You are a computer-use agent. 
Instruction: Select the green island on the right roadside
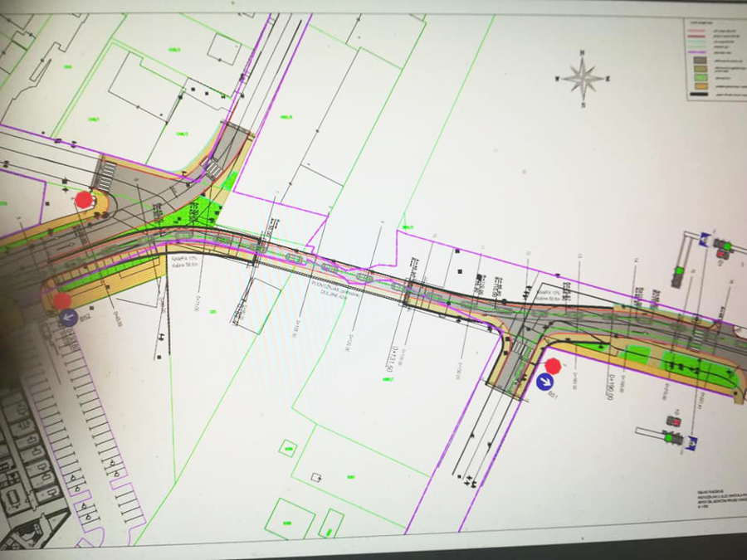click(x=698, y=368)
